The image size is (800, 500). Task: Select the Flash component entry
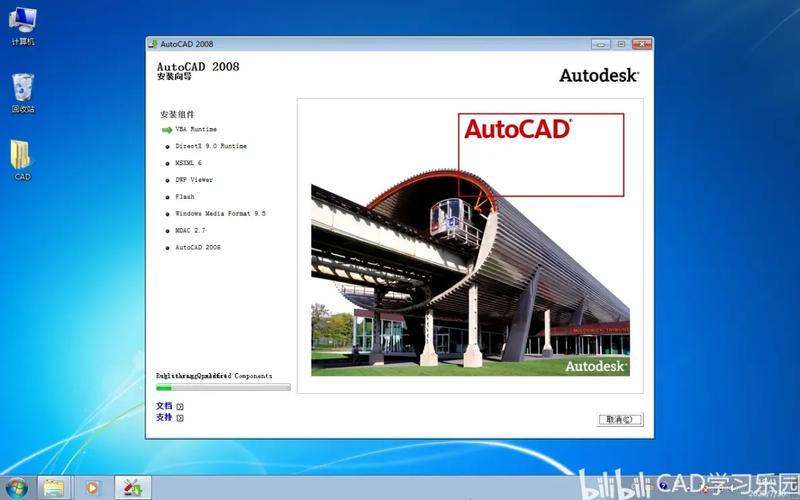[x=185, y=197]
